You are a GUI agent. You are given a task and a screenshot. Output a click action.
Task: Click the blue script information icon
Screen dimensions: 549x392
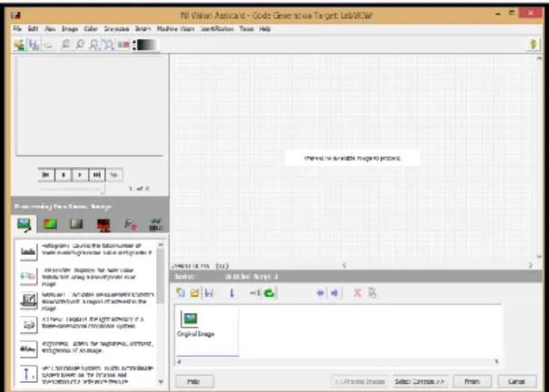coord(231,292)
